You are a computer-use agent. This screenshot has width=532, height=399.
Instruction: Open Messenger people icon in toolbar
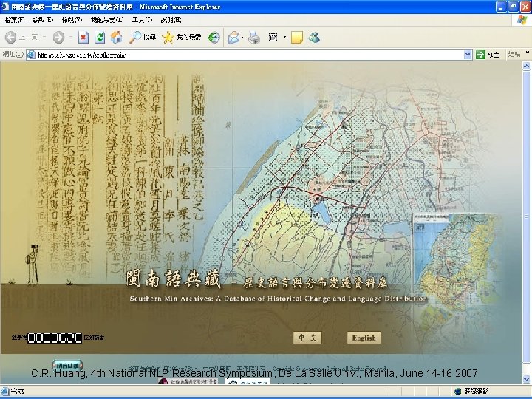[314, 38]
